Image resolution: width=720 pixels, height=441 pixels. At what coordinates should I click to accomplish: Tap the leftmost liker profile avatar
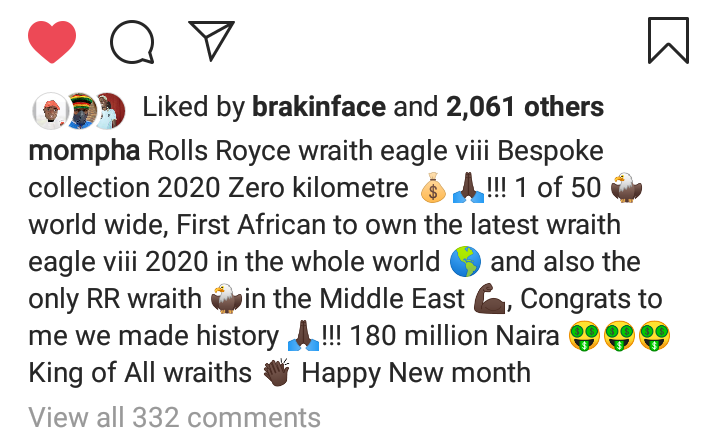(x=51, y=108)
